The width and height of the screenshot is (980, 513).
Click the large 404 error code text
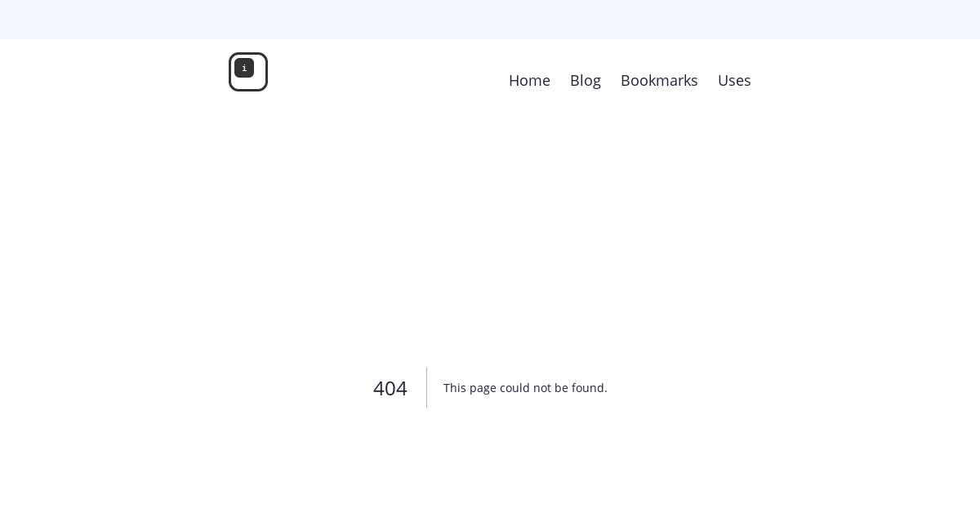coord(390,388)
